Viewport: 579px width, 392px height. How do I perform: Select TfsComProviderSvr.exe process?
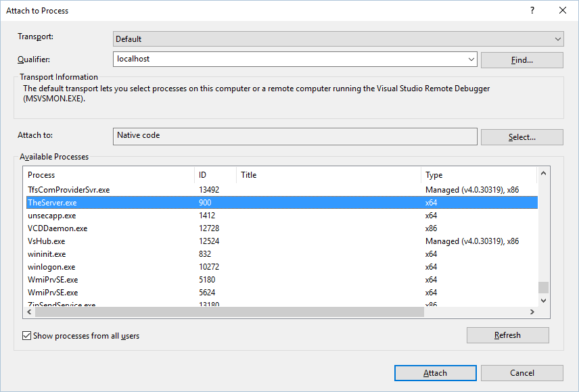pos(68,190)
